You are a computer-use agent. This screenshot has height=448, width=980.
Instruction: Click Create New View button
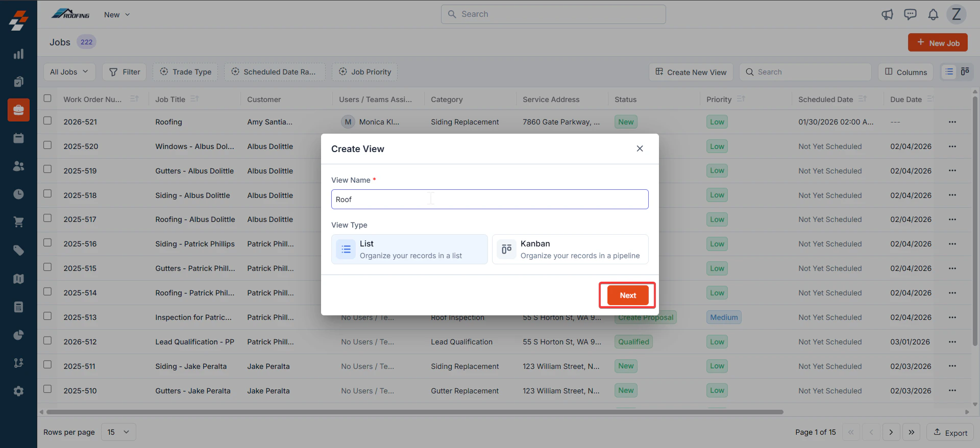click(x=691, y=72)
